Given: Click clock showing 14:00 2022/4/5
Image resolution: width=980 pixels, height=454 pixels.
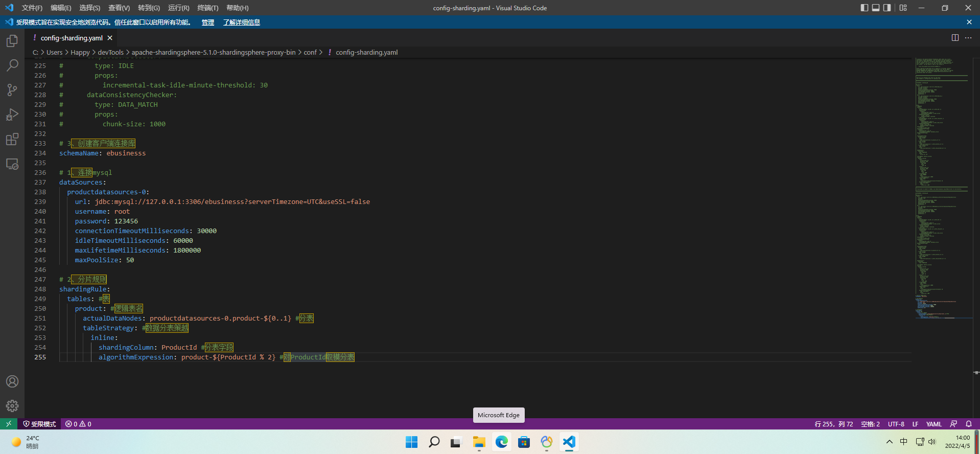Looking at the screenshot, I should [x=958, y=442].
